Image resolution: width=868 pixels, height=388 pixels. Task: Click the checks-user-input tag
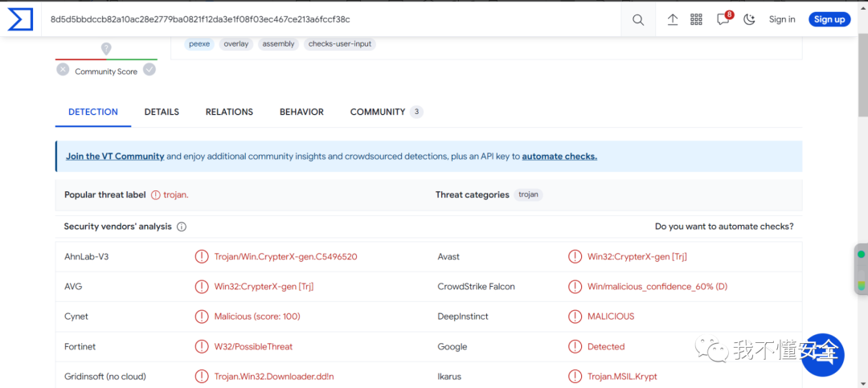(340, 44)
